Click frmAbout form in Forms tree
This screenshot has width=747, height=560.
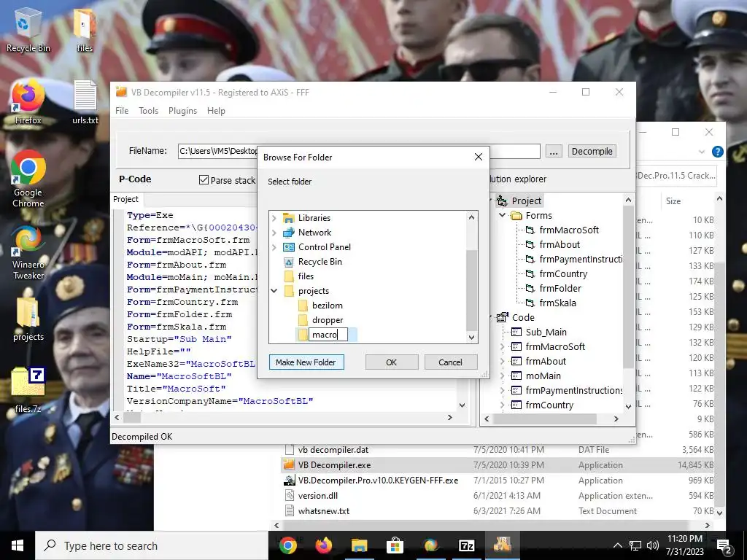pyautogui.click(x=560, y=245)
